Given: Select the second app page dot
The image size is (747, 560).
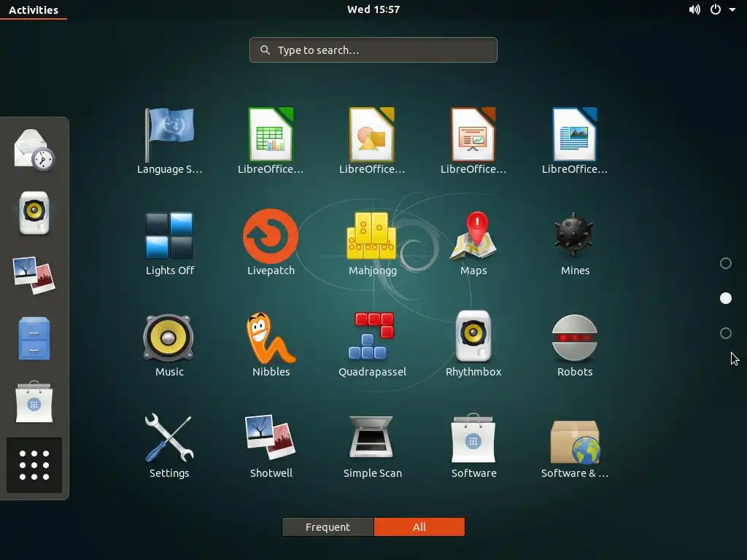Looking at the screenshot, I should point(726,298).
